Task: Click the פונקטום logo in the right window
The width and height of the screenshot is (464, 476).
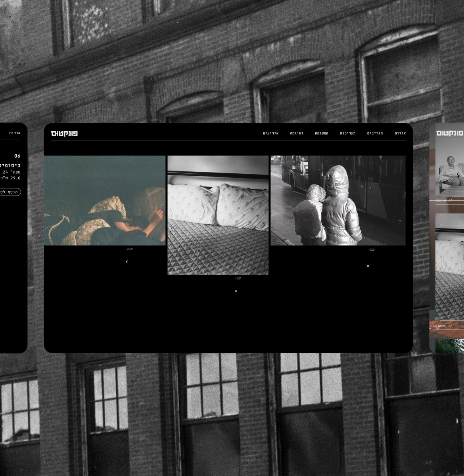Action: click(x=450, y=133)
